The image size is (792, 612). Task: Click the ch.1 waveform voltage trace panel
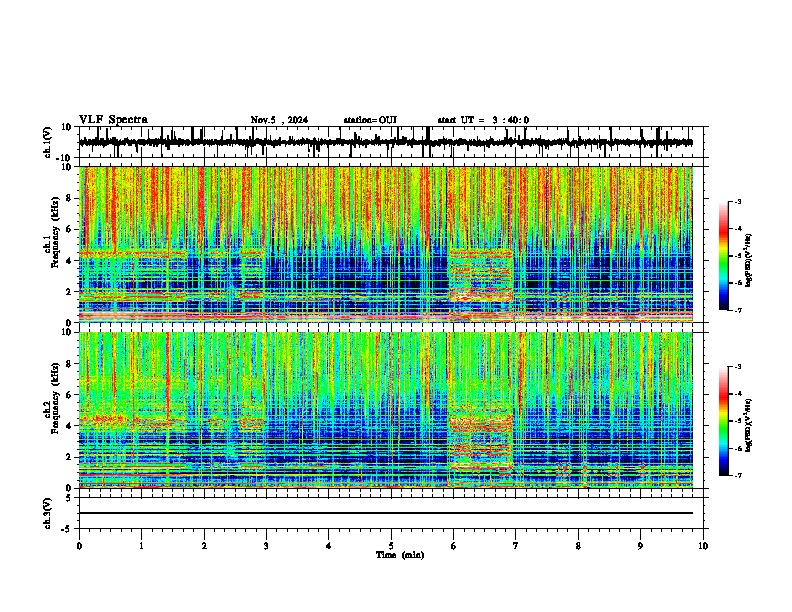pos(393,142)
